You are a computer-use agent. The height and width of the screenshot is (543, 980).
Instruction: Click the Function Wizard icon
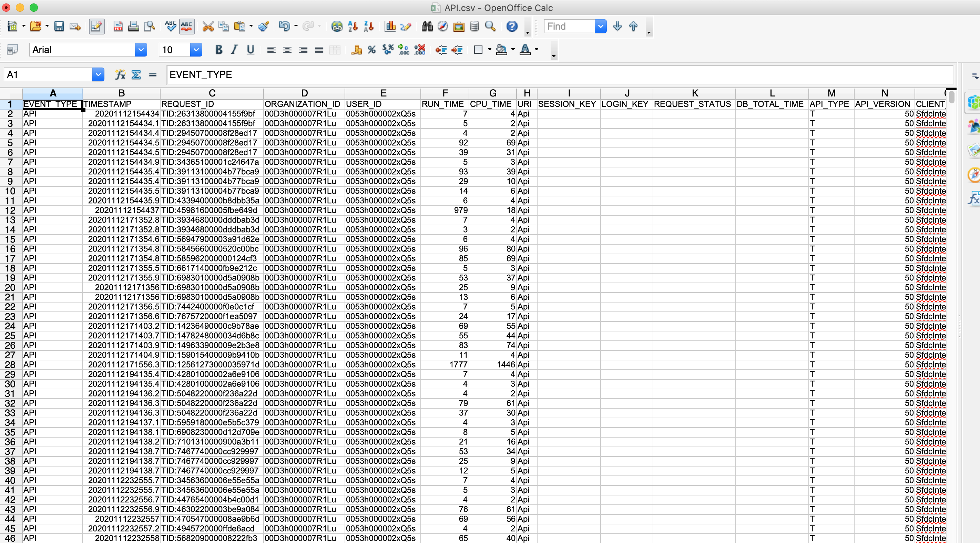click(120, 74)
